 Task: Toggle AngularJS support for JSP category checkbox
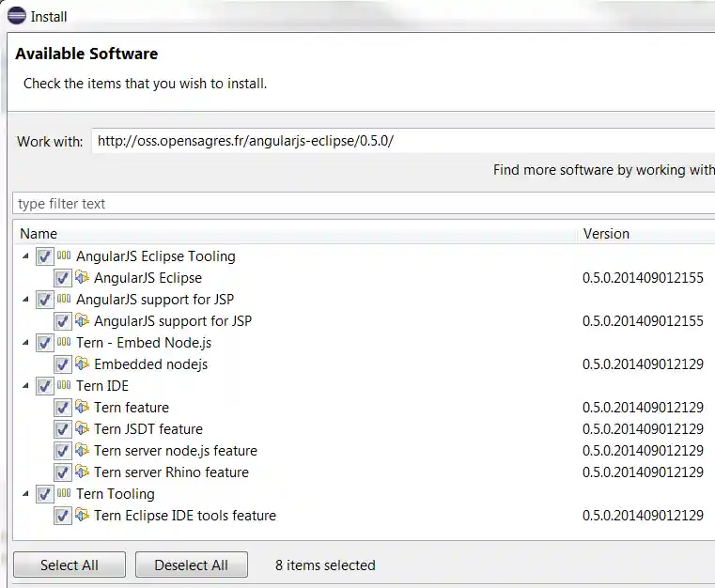pos(45,300)
